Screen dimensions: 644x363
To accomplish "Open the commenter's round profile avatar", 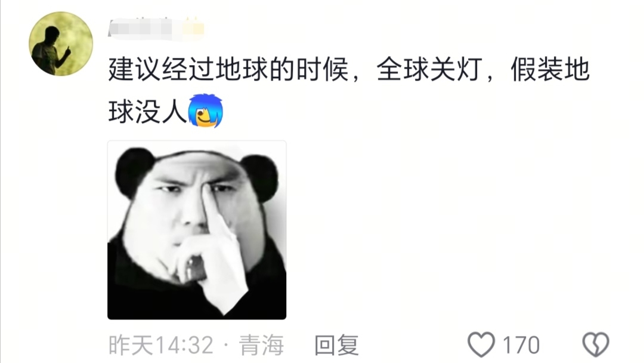I will click(x=61, y=44).
